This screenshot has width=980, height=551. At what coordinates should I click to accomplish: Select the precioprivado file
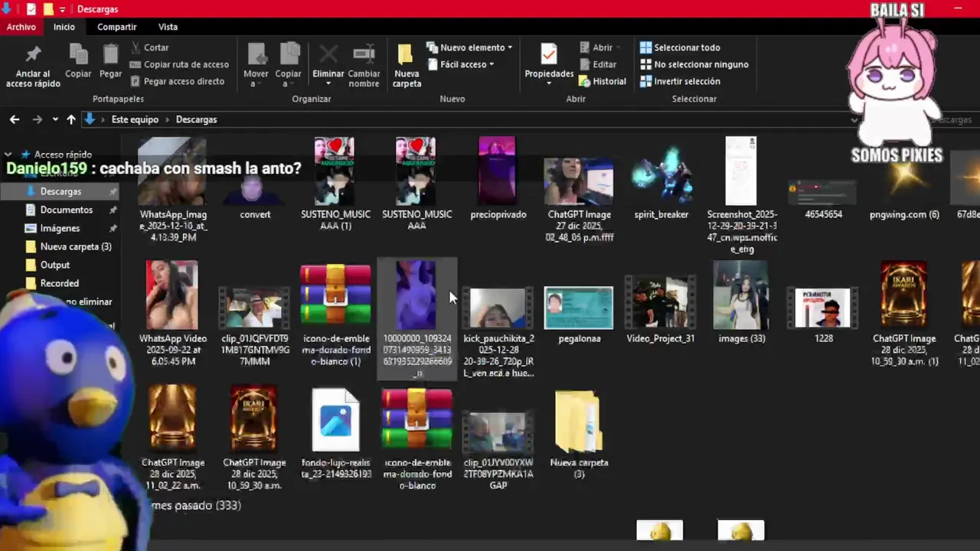(498, 180)
